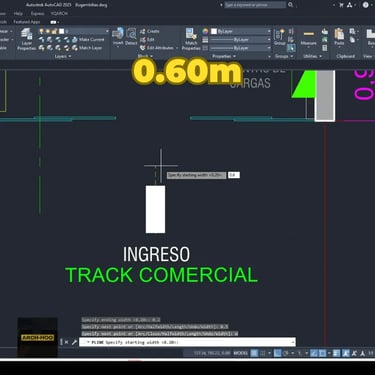Image resolution: width=375 pixels, height=375 pixels.
Task: Open the ByLayer color dropdown
Action: pyautogui.click(x=241, y=31)
